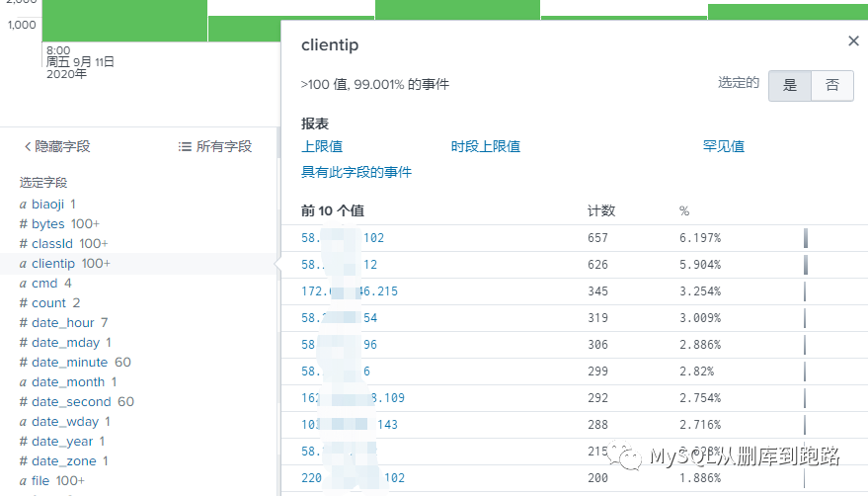Viewport: 868px width, 496px height.
Task: Close the clientip field popup
Action: (853, 41)
